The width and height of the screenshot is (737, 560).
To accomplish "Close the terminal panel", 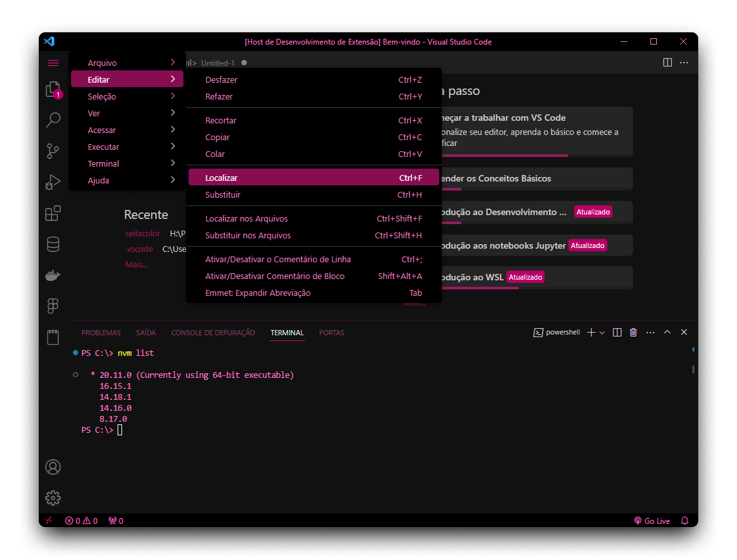I will coord(684,333).
